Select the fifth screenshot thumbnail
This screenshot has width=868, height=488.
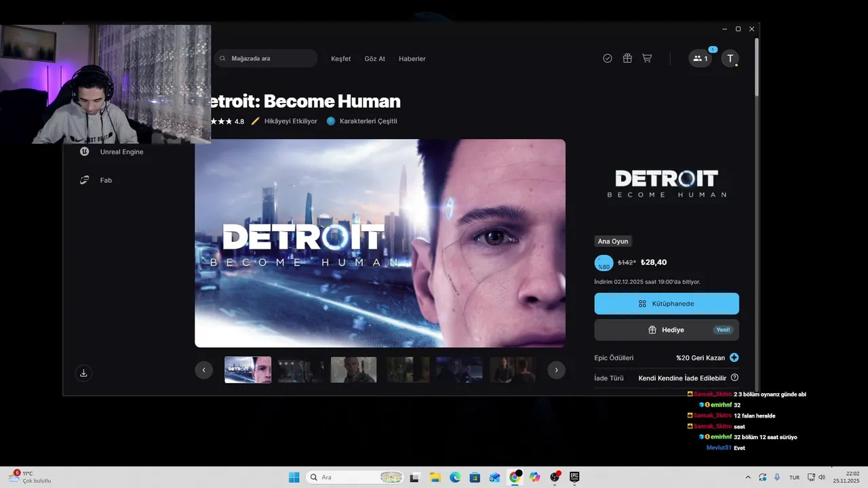pos(460,370)
